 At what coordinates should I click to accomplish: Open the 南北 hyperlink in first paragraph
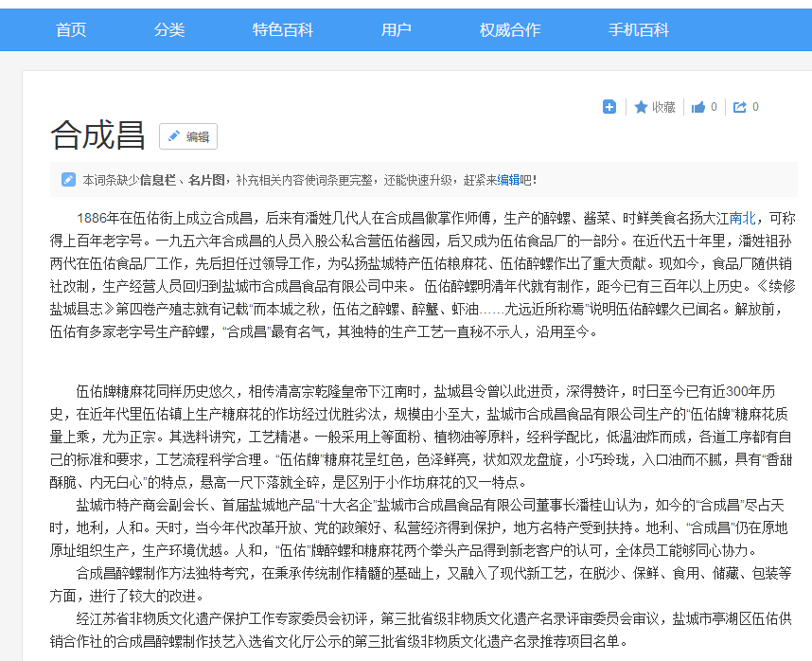tap(742, 218)
